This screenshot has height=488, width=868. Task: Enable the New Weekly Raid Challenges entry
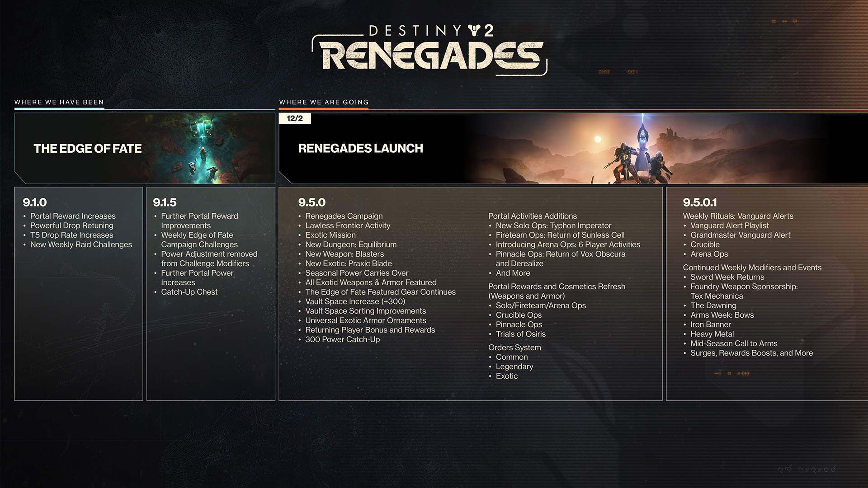pyautogui.click(x=81, y=244)
